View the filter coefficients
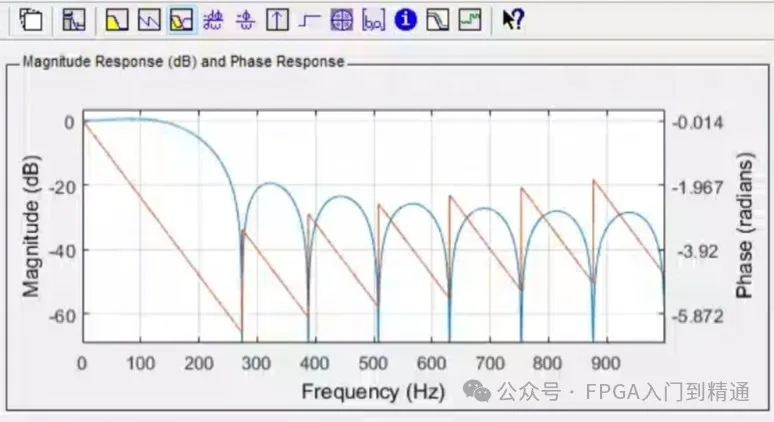Viewport: 774px width, 422px height. pos(374,19)
